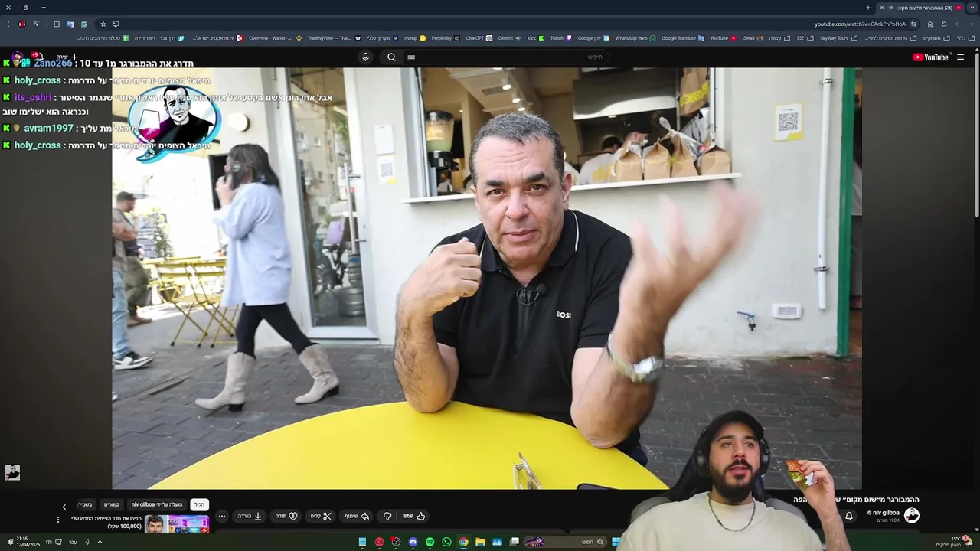The height and width of the screenshot is (551, 980).
Task: Open suggested gaming room video thumbnail
Action: tap(177, 524)
